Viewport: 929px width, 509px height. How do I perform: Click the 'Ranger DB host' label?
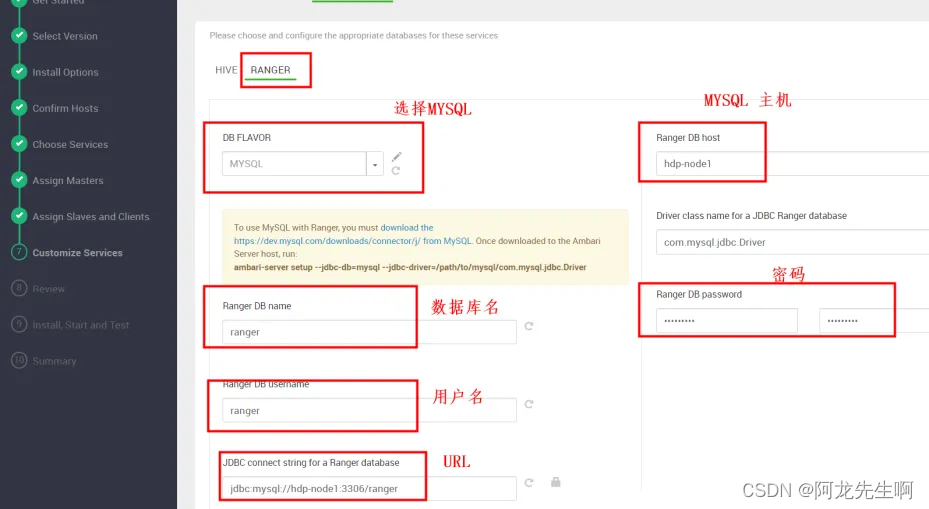click(x=688, y=137)
